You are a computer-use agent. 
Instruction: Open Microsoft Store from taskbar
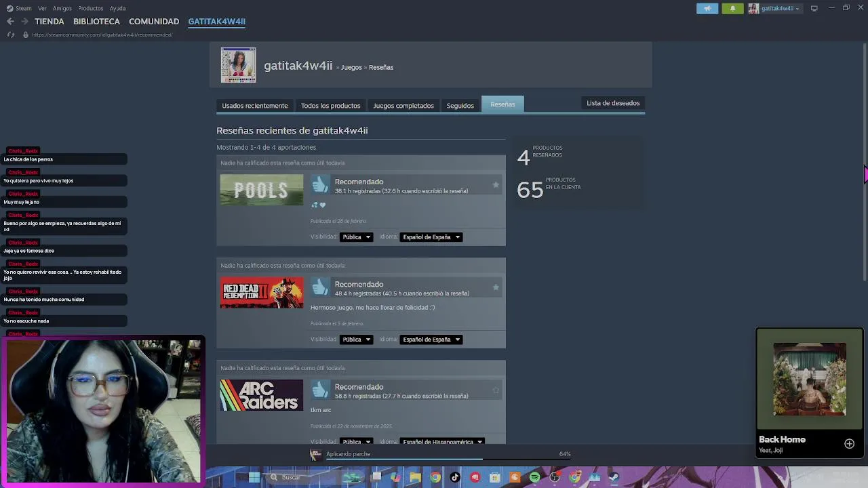click(x=495, y=477)
